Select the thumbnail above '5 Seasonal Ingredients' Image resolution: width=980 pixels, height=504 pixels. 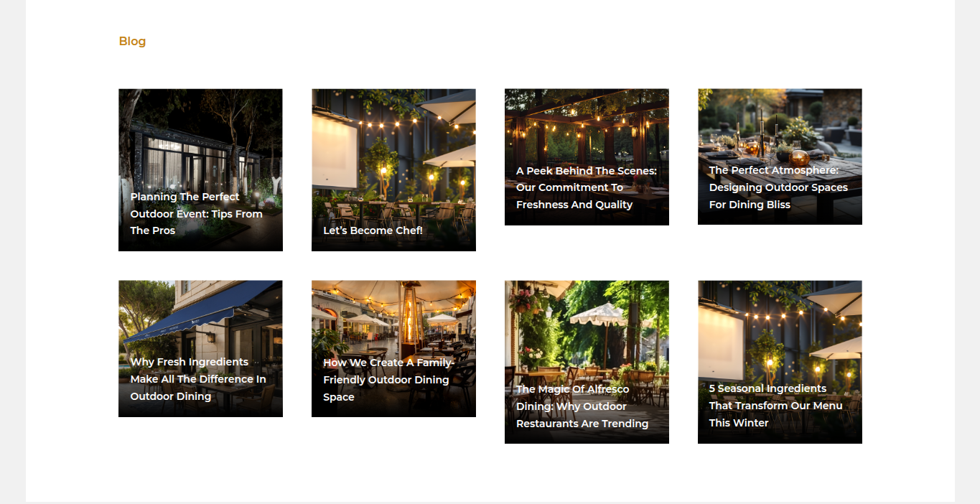(780, 330)
